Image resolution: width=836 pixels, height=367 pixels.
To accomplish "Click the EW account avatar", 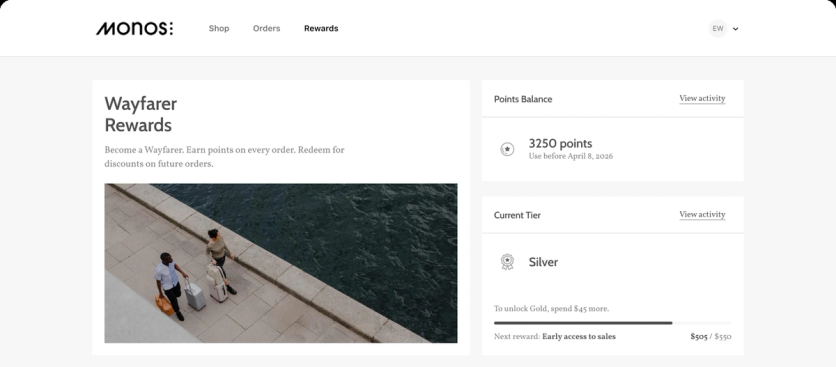I will (718, 29).
